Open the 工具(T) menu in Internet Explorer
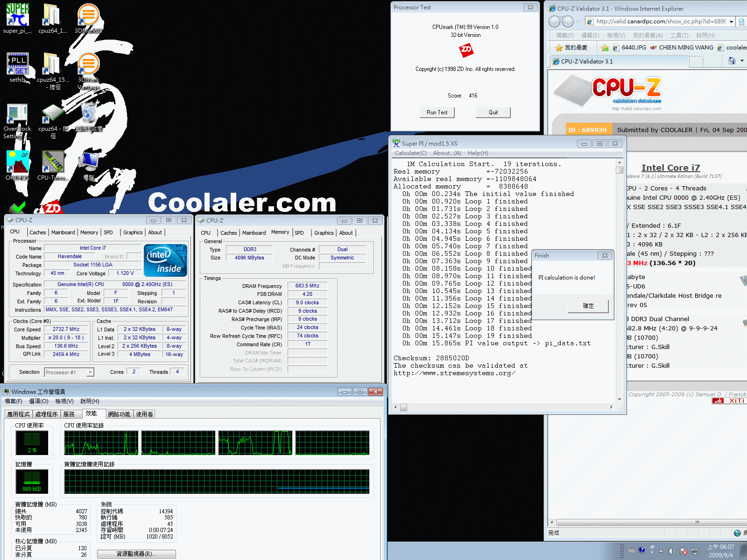Image resolution: width=747 pixels, height=560 pixels. 679,35
